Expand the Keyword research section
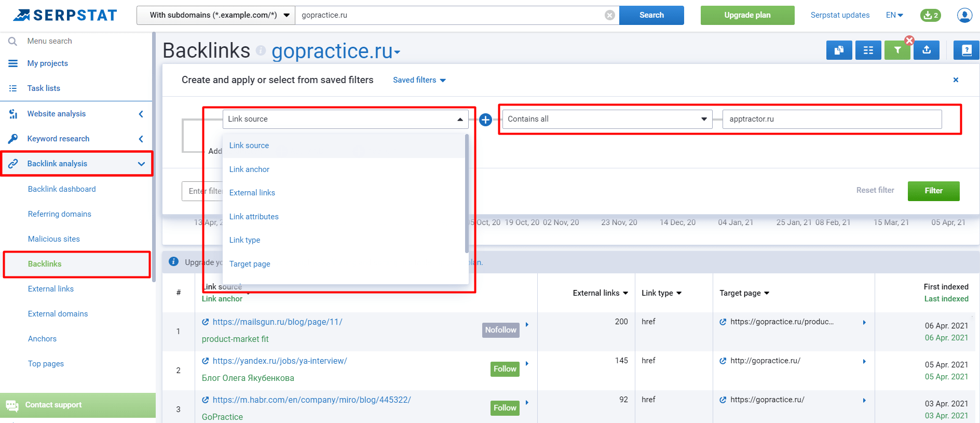 [141, 139]
